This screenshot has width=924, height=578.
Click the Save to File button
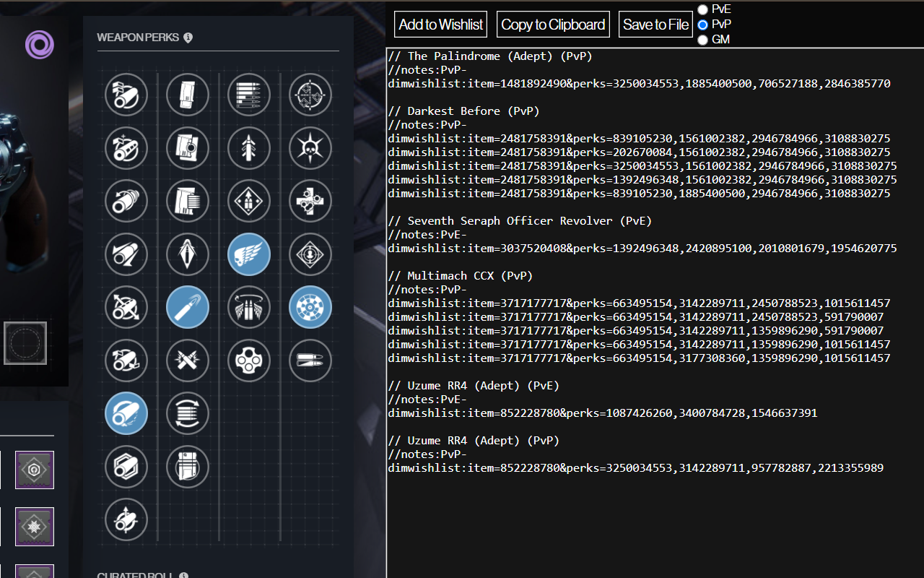click(655, 25)
